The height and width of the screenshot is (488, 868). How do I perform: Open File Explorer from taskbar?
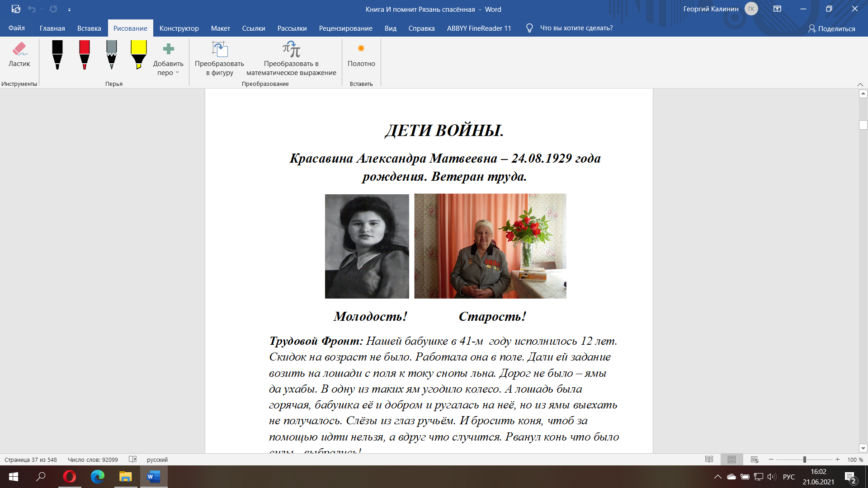125,477
